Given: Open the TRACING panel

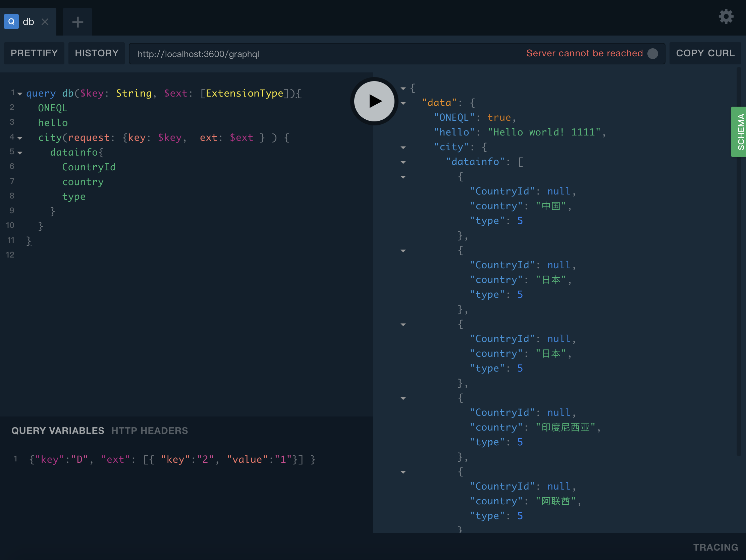Looking at the screenshot, I should 715,547.
